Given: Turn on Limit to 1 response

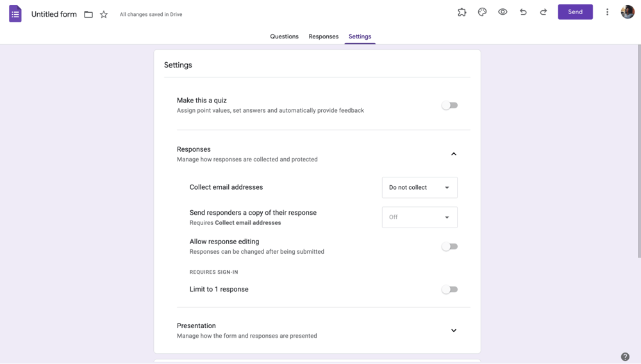Looking at the screenshot, I should (x=450, y=289).
